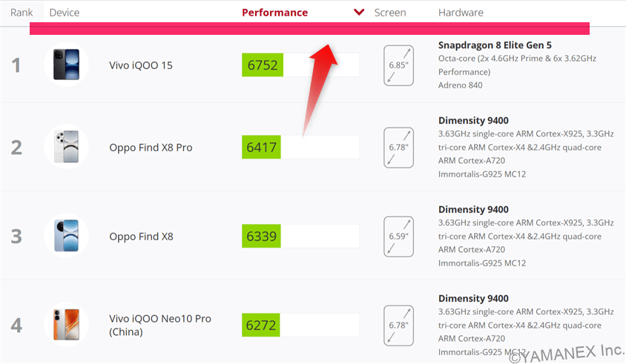This screenshot has width=626, height=364.
Task: Click the Vivo iQOO 15 phone thumbnail
Action: (x=66, y=65)
